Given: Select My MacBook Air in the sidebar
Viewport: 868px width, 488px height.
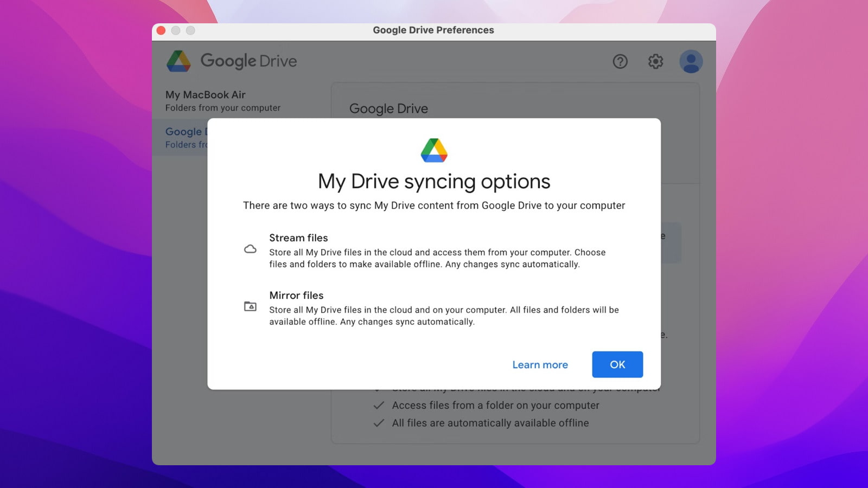Looking at the screenshot, I should click(x=241, y=101).
